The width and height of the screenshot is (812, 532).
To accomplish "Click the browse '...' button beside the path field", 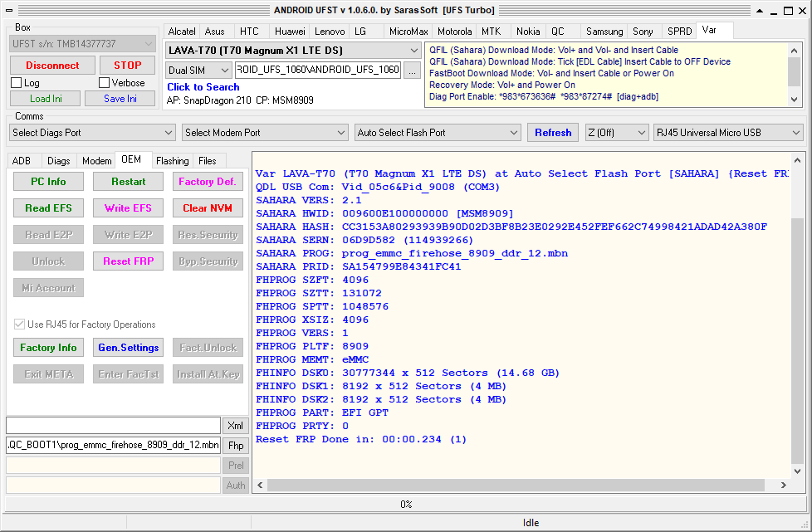I will pos(412,71).
